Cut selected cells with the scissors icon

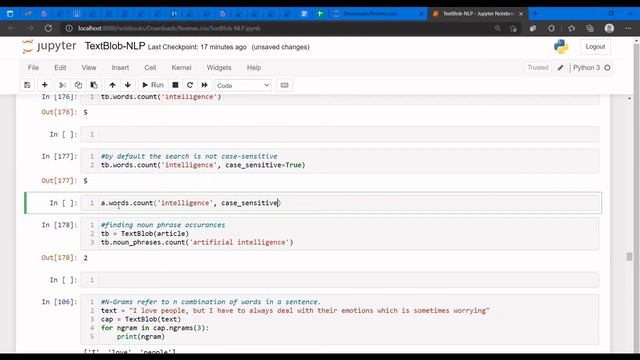tap(62, 85)
